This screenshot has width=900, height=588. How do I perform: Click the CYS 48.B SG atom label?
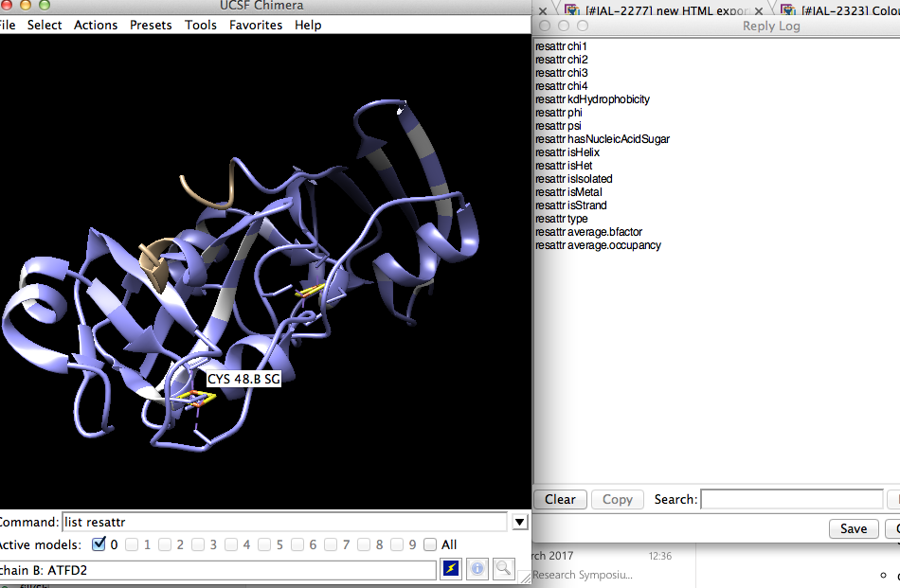click(x=243, y=380)
